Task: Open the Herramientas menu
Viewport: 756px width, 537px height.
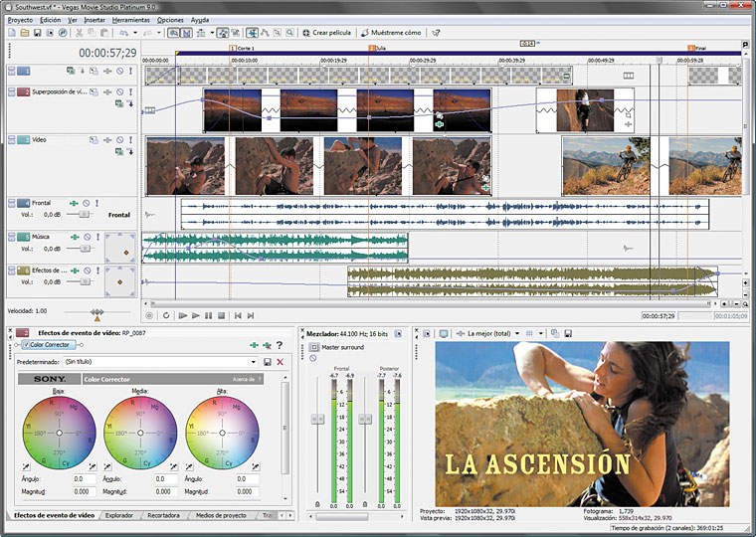Action: click(130, 19)
